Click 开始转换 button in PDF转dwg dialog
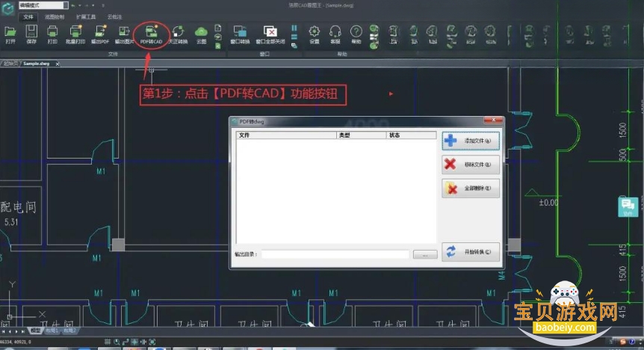 pyautogui.click(x=471, y=252)
